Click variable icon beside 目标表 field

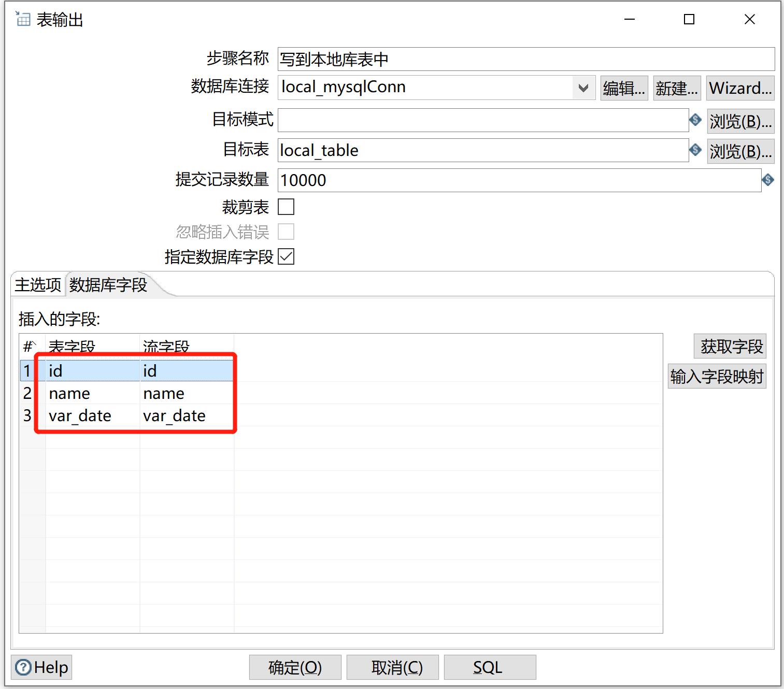[695, 150]
